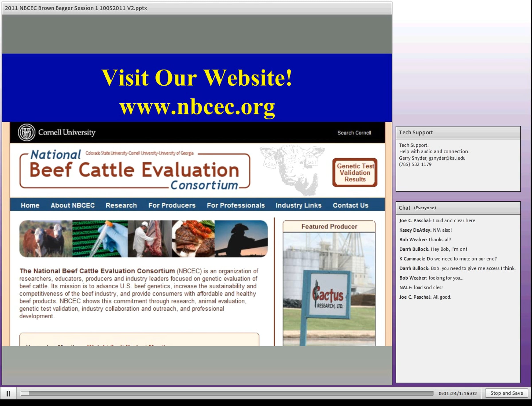Open the Home navigation tab
This screenshot has height=406, width=532.
[x=30, y=205]
